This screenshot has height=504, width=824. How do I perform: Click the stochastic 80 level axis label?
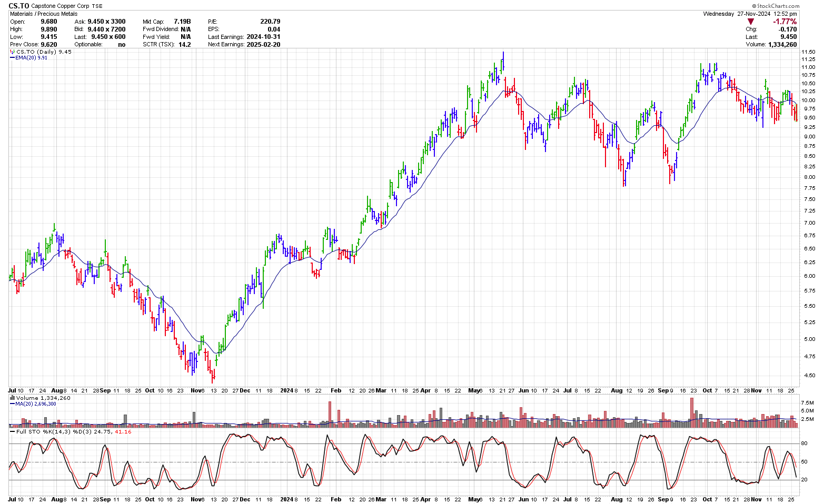[805, 443]
